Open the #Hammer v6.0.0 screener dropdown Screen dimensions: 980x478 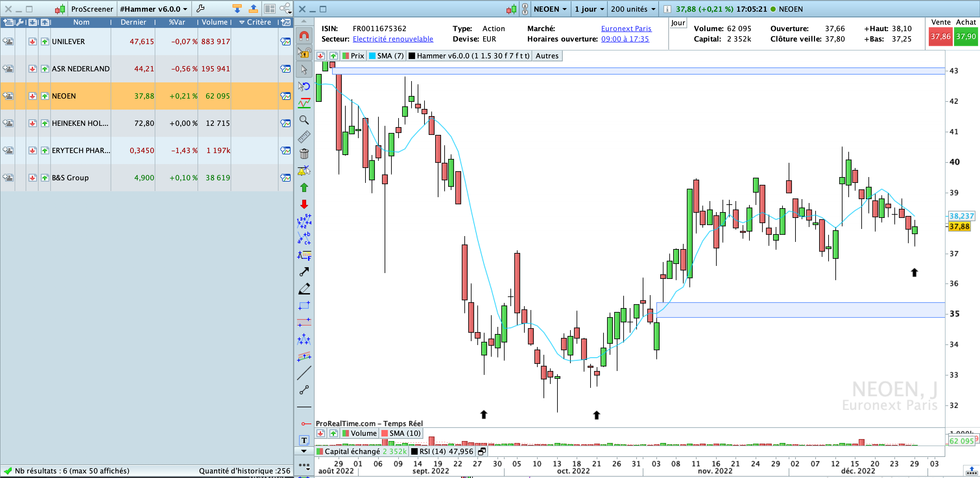pos(154,9)
